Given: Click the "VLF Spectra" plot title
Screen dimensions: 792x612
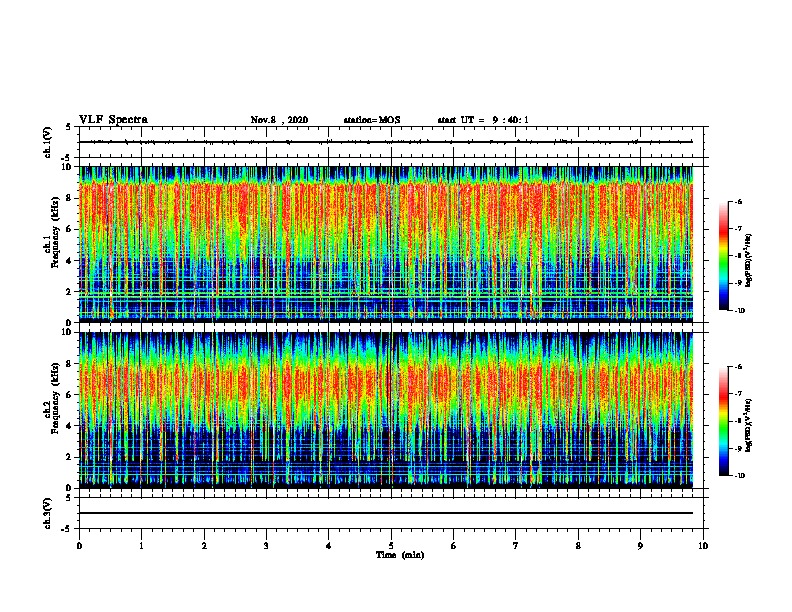Looking at the screenshot, I should click(113, 120).
